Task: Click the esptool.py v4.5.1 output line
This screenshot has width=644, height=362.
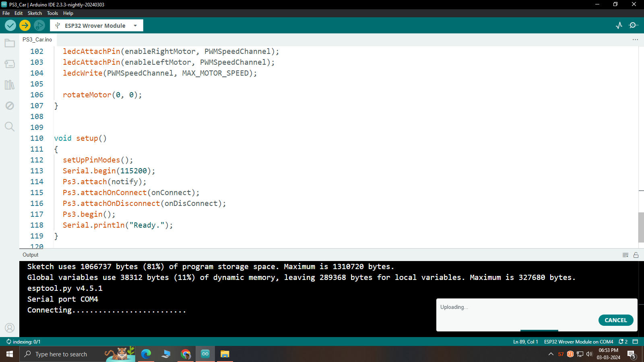Action: pyautogui.click(x=65, y=288)
